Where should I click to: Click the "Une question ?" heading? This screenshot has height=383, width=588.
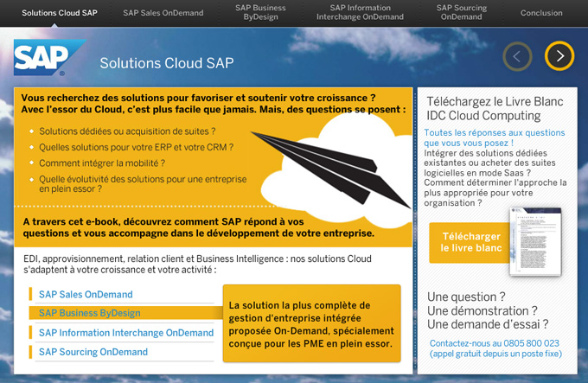pyautogui.click(x=466, y=297)
